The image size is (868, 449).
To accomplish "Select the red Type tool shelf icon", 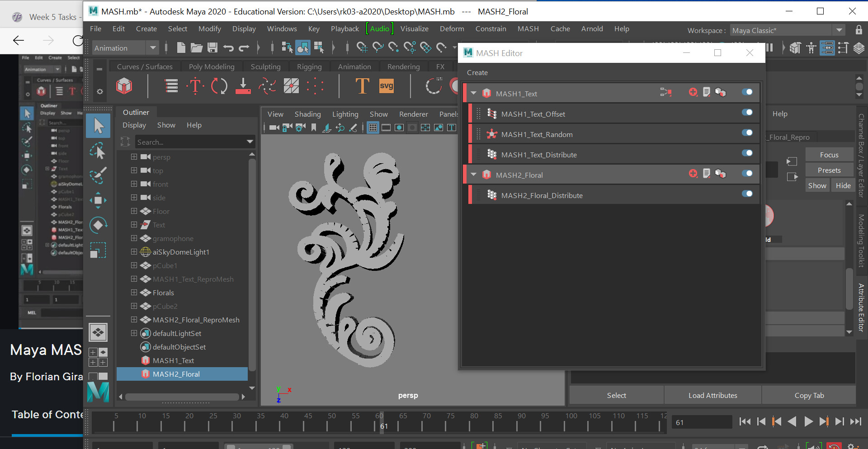I will coord(195,85).
